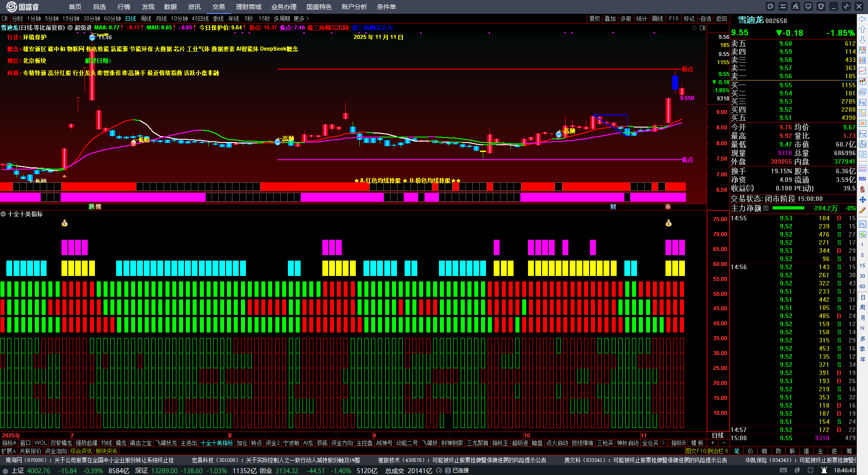Switch chart period to 5分钟
The width and height of the screenshot is (868, 475).
click(x=52, y=19)
